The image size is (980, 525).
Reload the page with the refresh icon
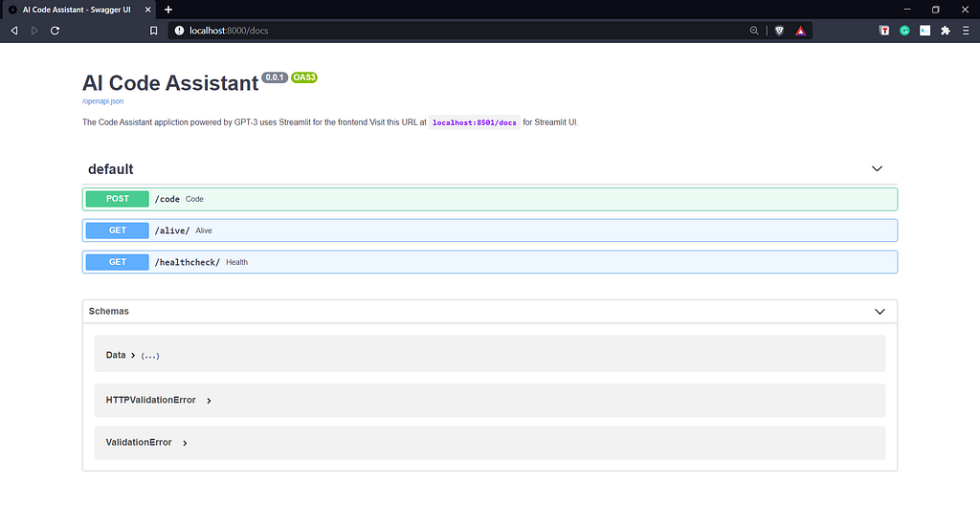[x=55, y=31]
